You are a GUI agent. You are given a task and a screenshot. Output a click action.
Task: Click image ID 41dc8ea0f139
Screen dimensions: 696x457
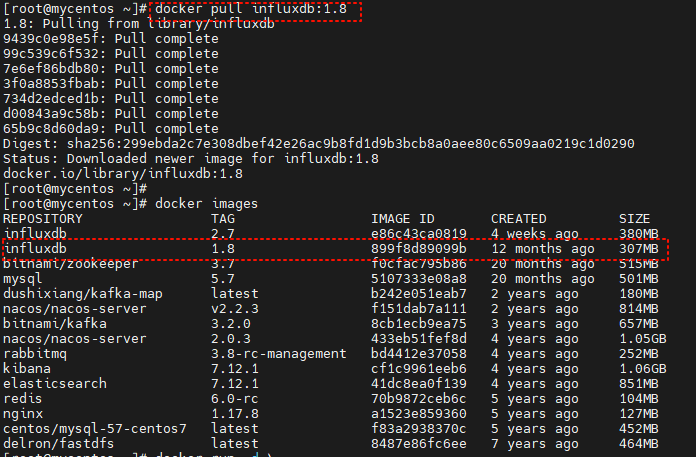419,384
